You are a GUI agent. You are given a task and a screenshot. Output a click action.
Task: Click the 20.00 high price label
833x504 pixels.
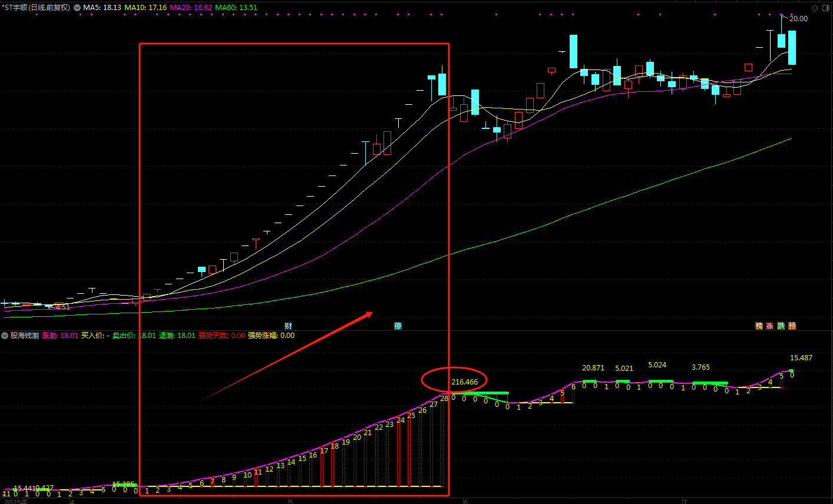click(798, 19)
